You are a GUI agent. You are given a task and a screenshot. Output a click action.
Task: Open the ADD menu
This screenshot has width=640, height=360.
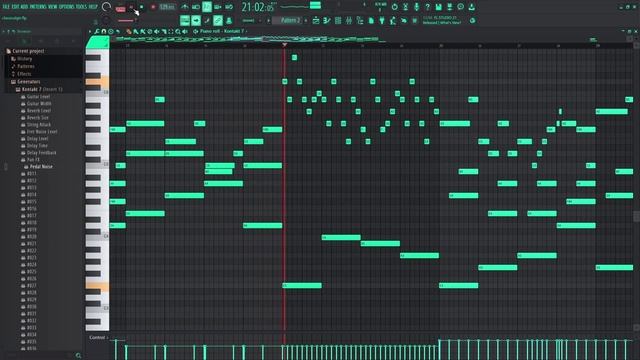(x=24, y=7)
